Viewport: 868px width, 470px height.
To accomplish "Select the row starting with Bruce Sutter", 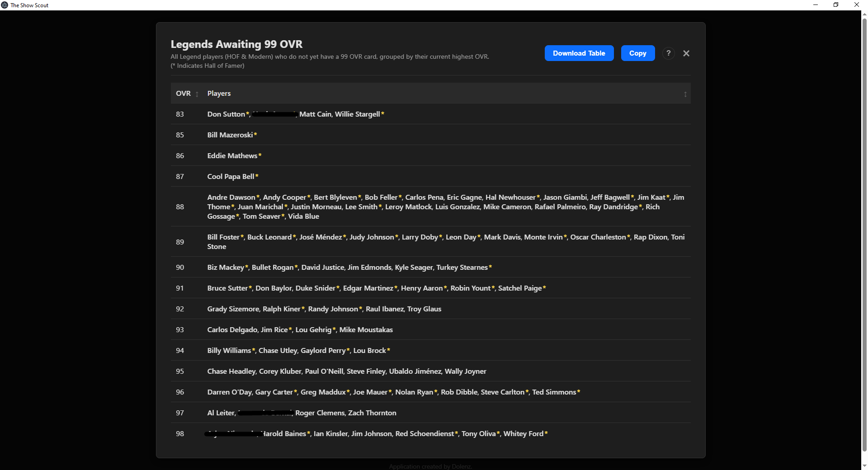I will [430, 288].
